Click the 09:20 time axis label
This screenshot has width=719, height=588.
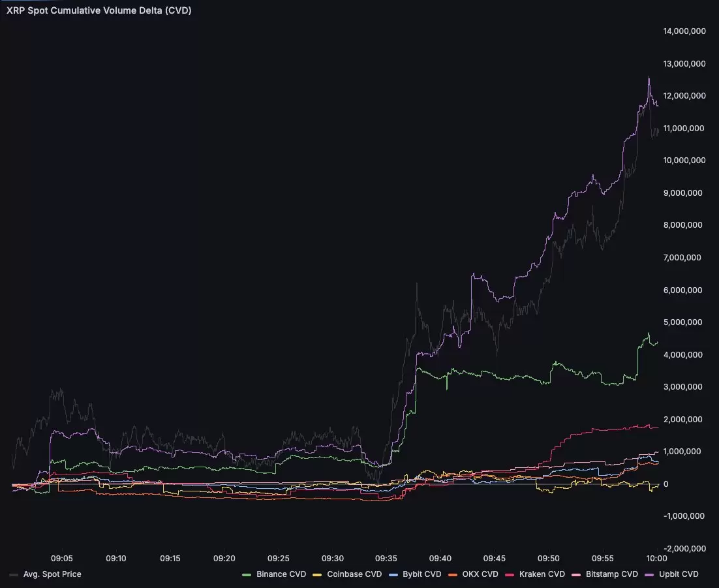point(224,559)
